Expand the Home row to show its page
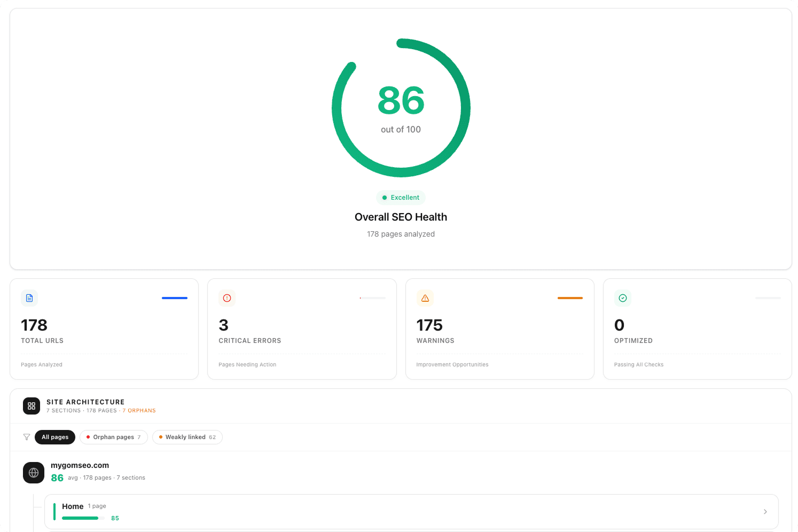798x532 pixels. click(73, 506)
